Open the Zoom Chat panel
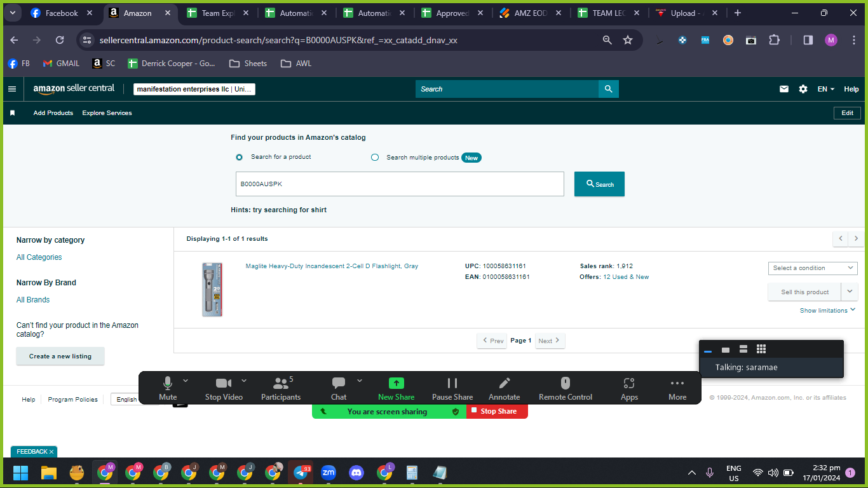 [339, 388]
